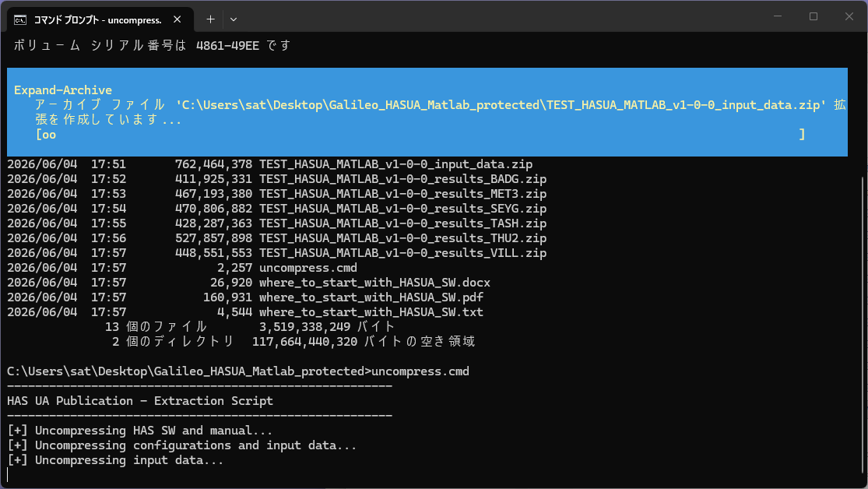
Task: Click the free space 117,664,440,320 value
Action: pyautogui.click(x=305, y=342)
